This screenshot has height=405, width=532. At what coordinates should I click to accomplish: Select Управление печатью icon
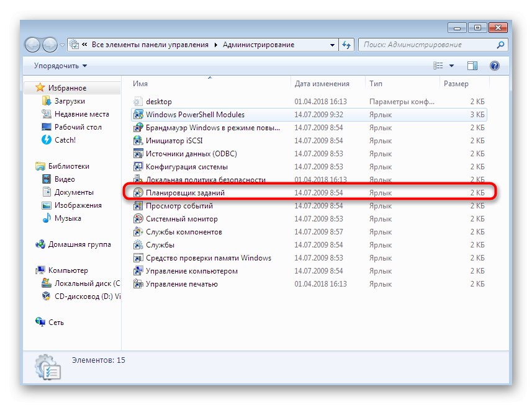tap(138, 283)
